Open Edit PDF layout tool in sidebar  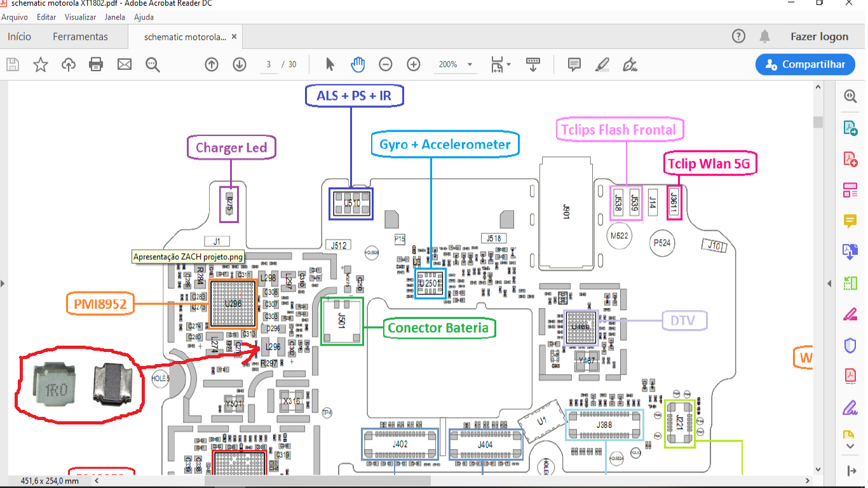850,189
